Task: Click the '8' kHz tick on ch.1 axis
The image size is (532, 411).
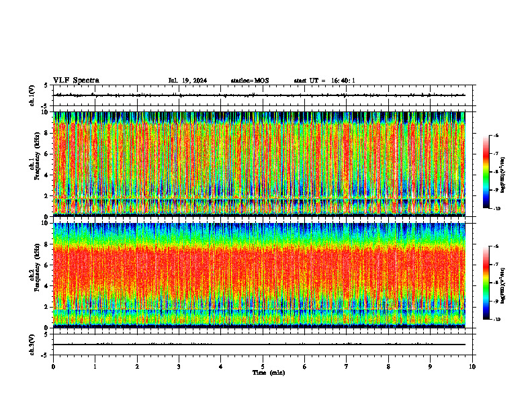Action: point(47,133)
